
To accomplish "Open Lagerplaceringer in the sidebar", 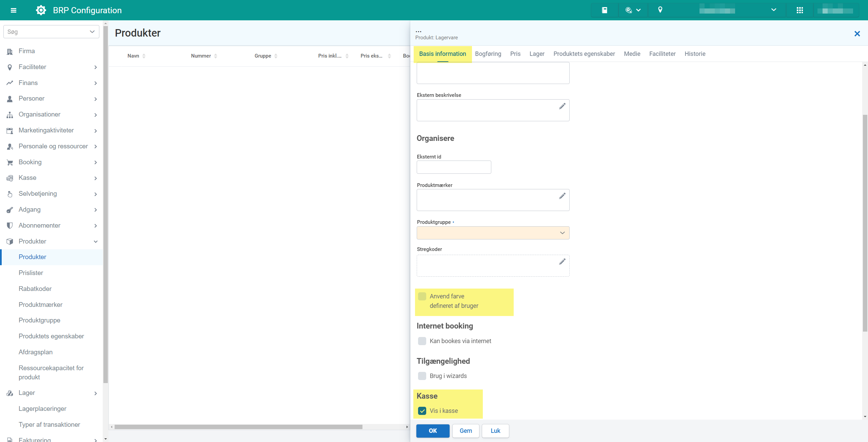I will click(x=42, y=409).
